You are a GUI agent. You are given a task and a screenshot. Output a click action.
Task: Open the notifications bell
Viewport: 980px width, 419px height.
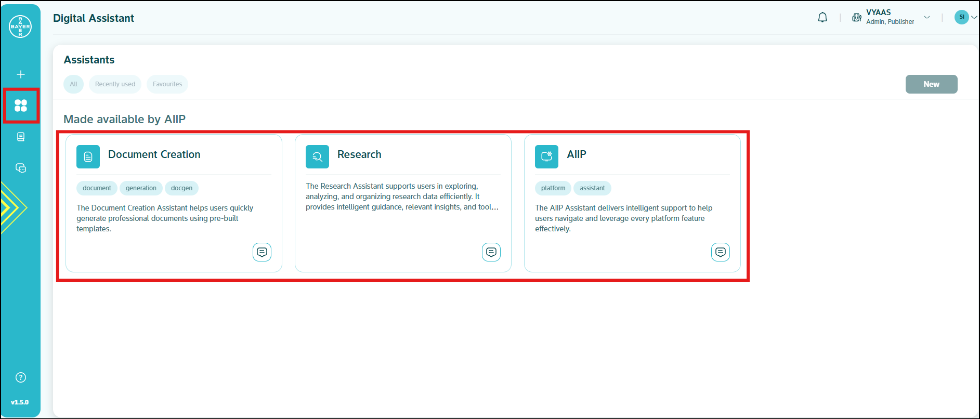tap(822, 18)
